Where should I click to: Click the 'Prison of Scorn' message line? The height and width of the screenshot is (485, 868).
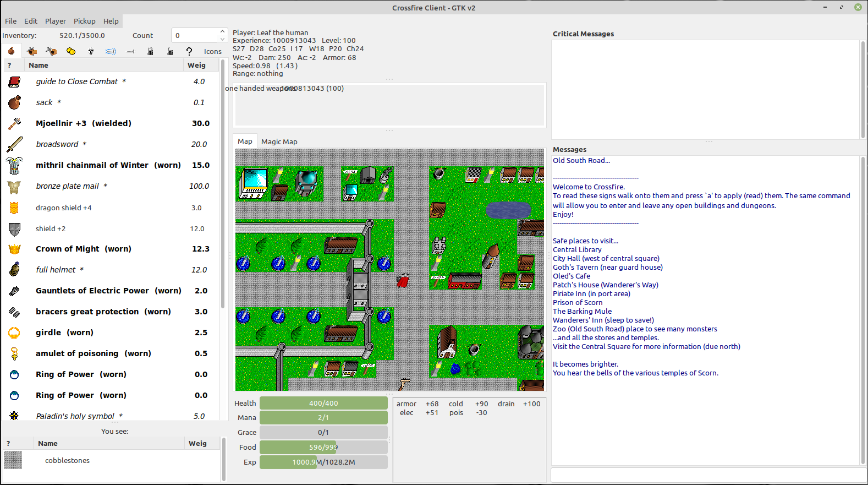tap(578, 302)
